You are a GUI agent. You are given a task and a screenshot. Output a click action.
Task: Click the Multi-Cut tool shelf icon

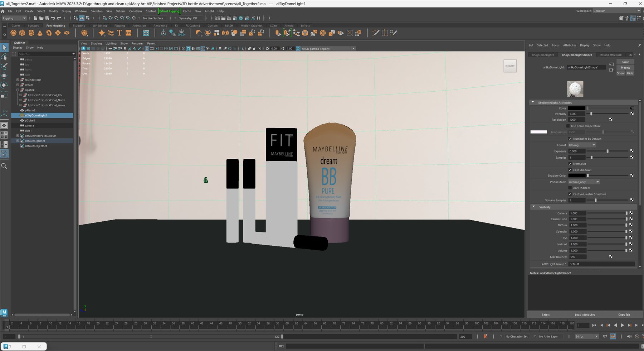coord(376,33)
